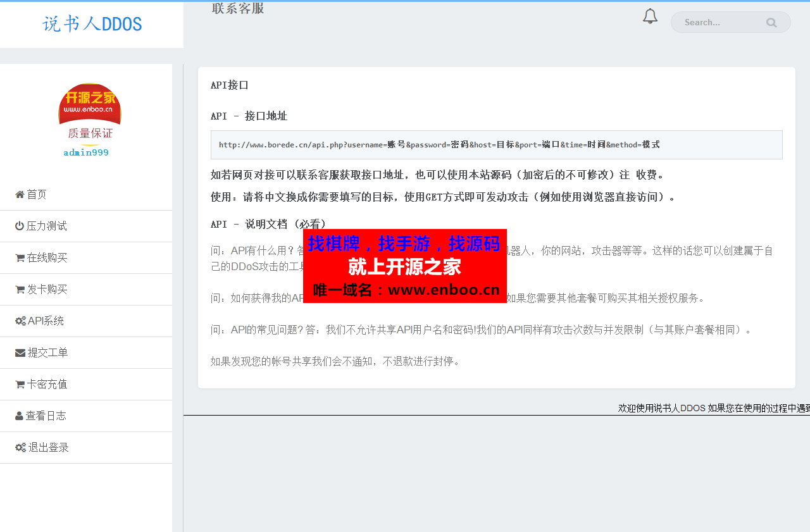Viewport: 810px width, 532px height.
Task: Click the home icon beside 首页
Action: click(x=20, y=194)
